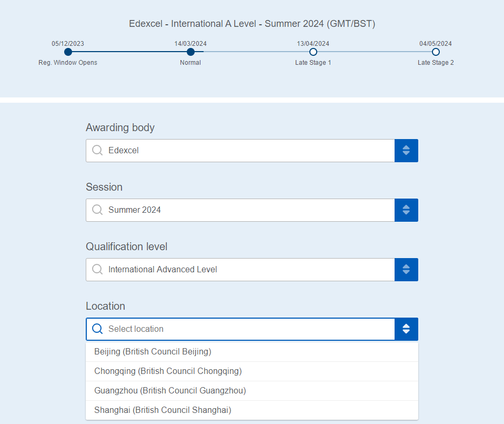Click the search icon in Qualification level field
Screen dimensions: 504x424
coord(97,269)
